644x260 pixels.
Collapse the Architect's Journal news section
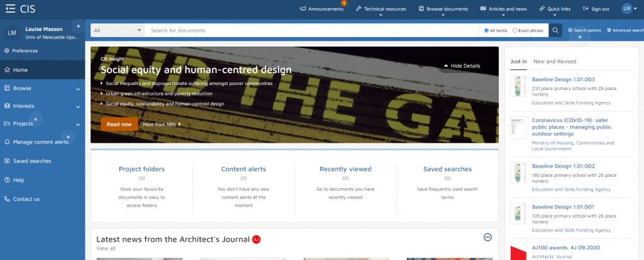(487, 237)
